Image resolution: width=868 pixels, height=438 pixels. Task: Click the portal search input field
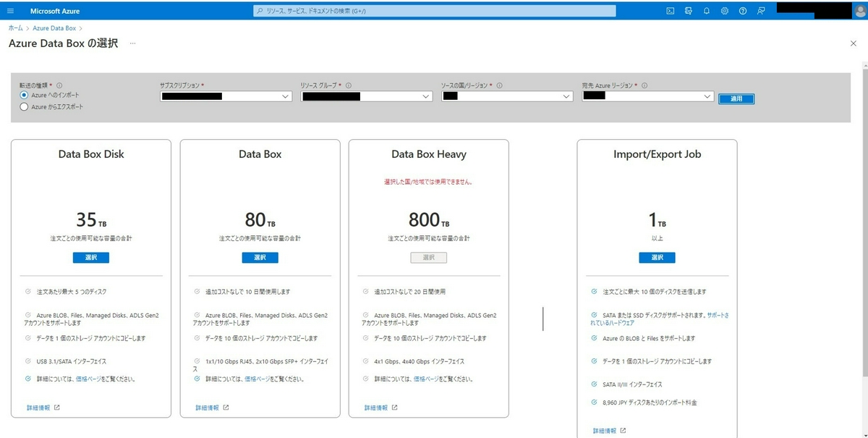coord(435,11)
